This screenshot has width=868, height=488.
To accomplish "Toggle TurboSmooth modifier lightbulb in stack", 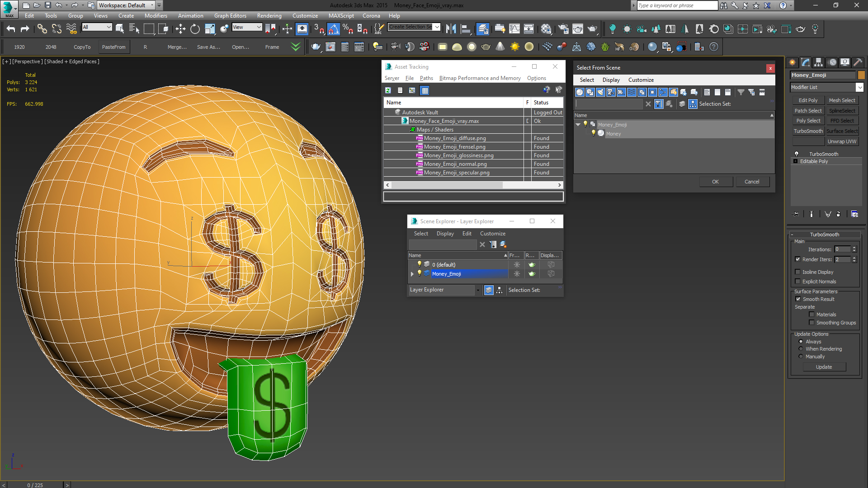I will click(x=797, y=154).
